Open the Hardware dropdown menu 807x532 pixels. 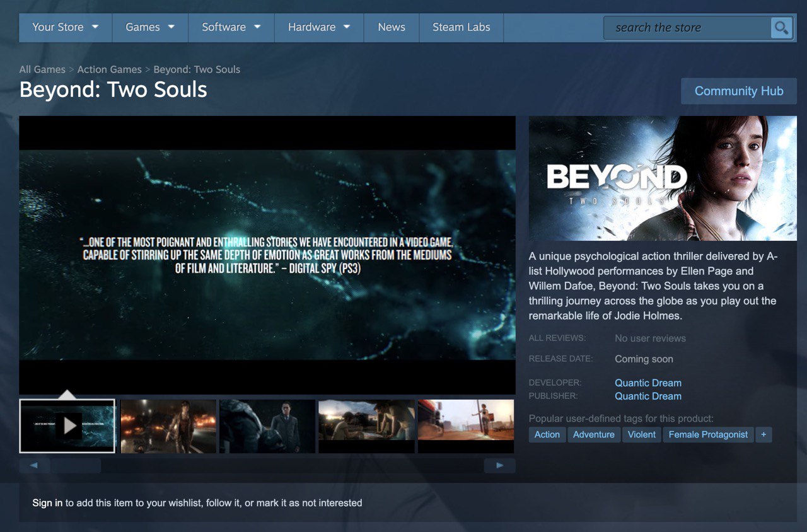point(319,27)
